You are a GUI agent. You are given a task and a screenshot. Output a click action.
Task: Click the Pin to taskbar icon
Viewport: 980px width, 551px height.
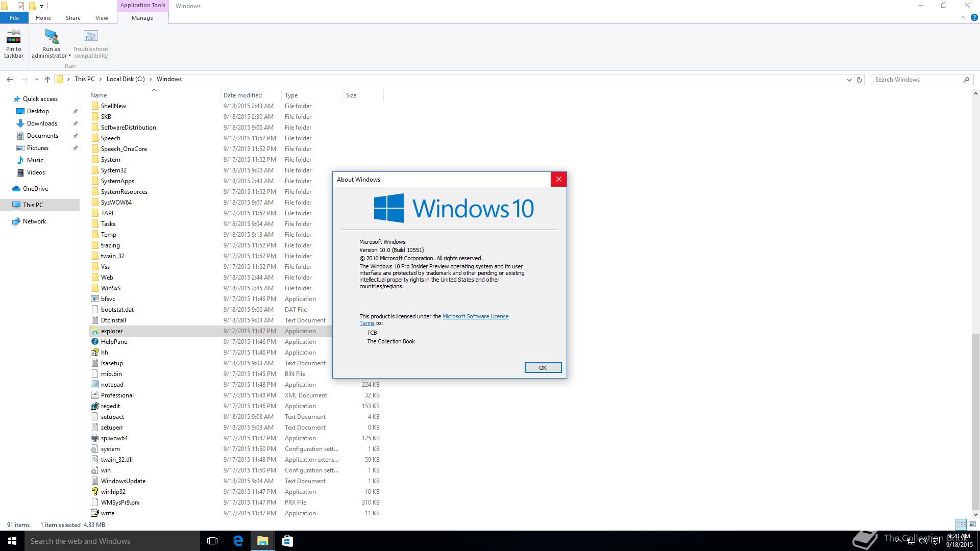pyautogui.click(x=14, y=36)
